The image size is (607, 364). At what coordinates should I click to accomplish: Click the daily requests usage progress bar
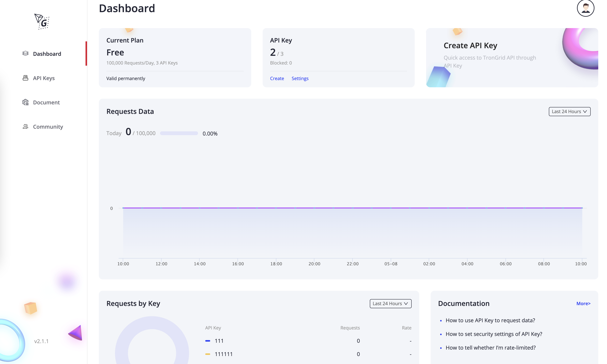[x=179, y=133]
